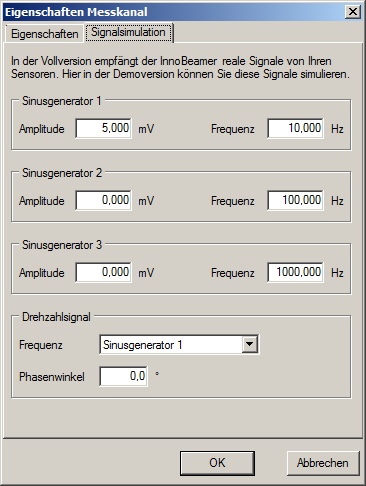Open Drehzahlsignal Frequenz dropdown arrow

250,344
